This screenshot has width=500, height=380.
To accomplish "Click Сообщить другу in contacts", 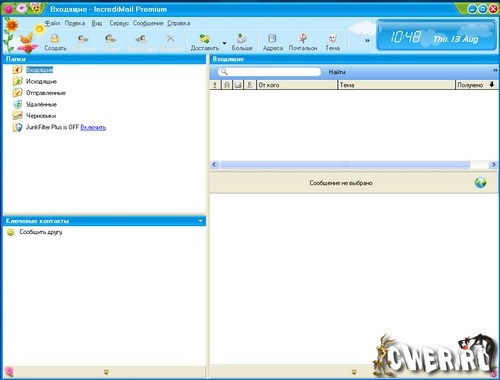I will coord(41,232).
